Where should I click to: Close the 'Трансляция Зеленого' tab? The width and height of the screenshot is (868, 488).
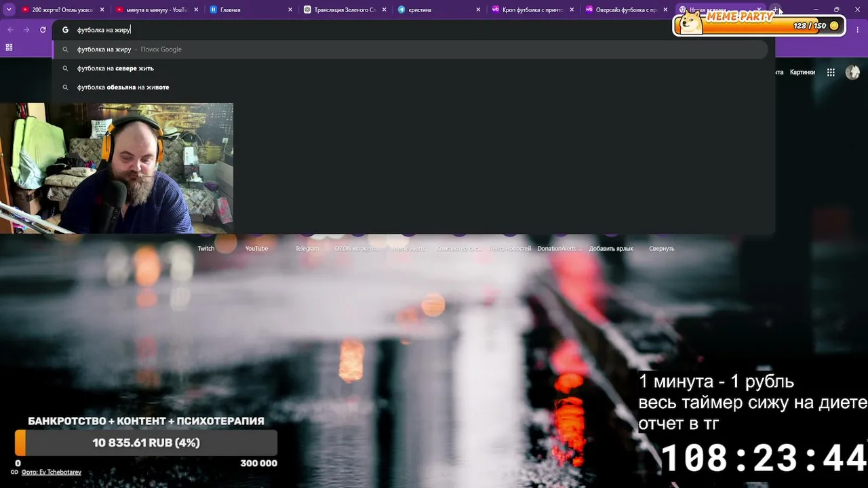click(x=384, y=10)
